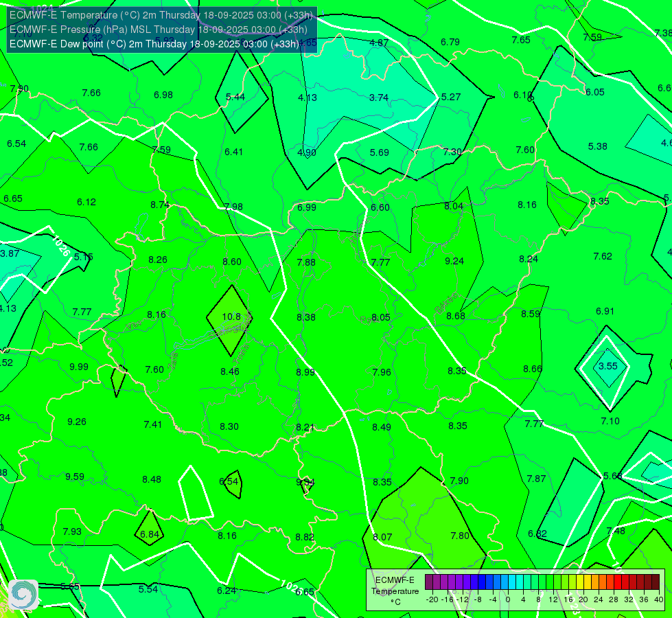
Task: Click the 6.98 grid value
Action: tap(163, 95)
